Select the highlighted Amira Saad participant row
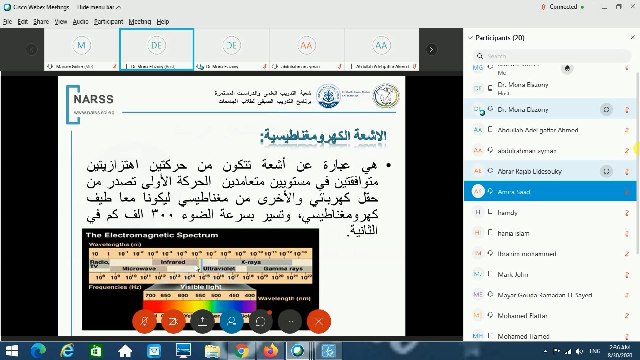 tap(550, 191)
